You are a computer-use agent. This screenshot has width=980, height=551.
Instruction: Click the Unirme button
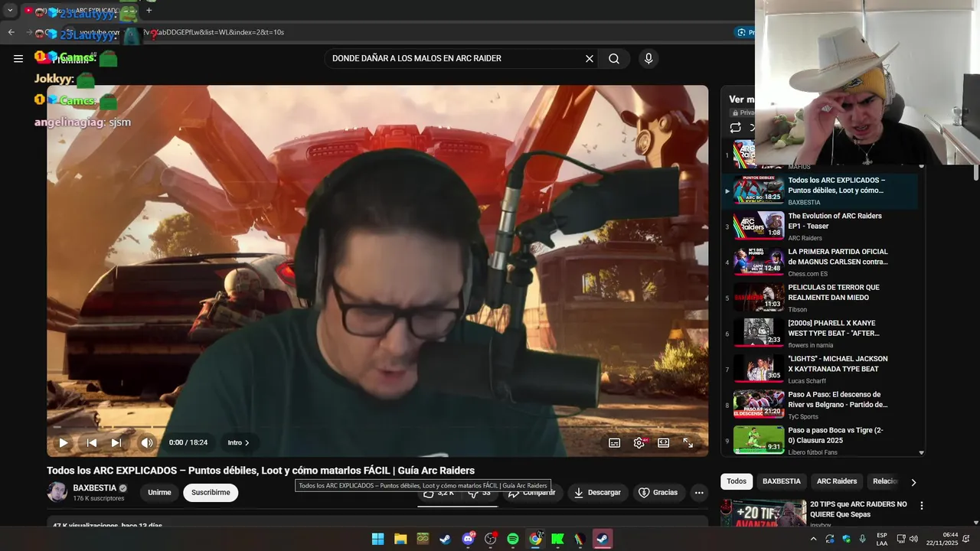(x=159, y=493)
